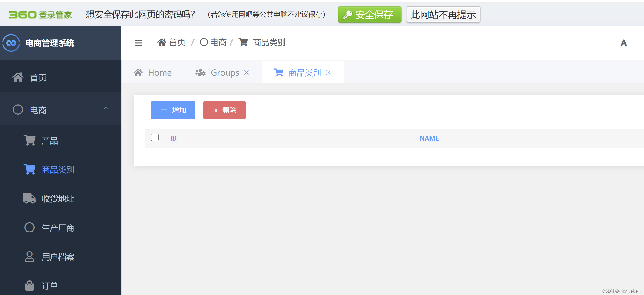The image size is (644, 295).
Task: Click the 360登录管家 key icon button
Action: click(x=370, y=14)
